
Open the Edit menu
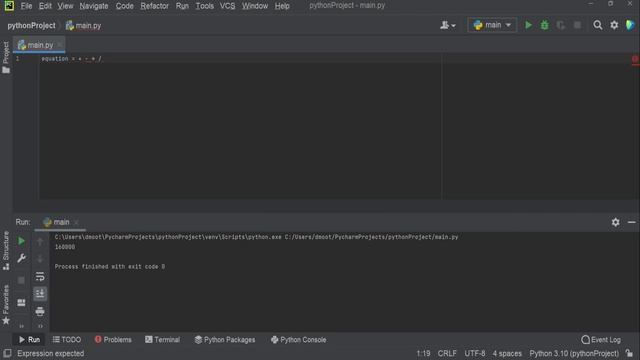tap(45, 6)
